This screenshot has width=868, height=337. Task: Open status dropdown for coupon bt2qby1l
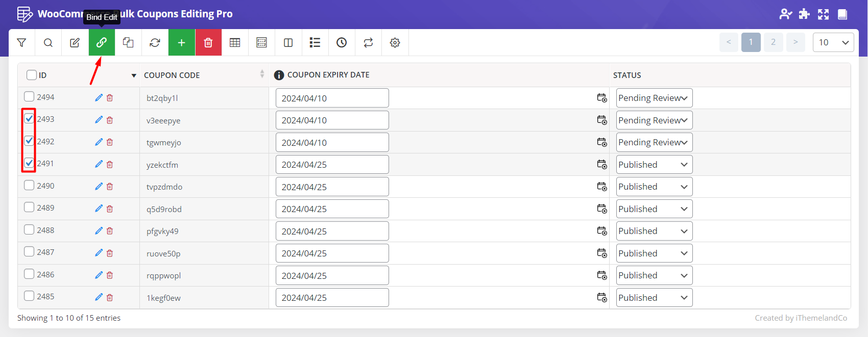654,98
